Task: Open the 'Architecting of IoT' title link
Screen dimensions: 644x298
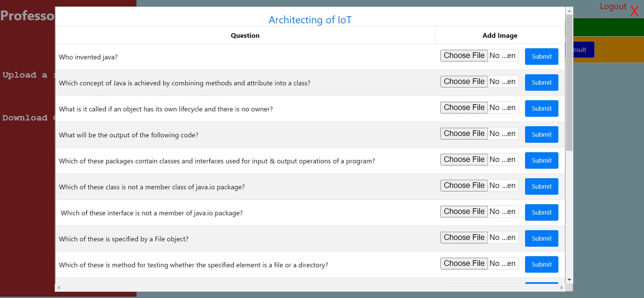Action: click(310, 20)
